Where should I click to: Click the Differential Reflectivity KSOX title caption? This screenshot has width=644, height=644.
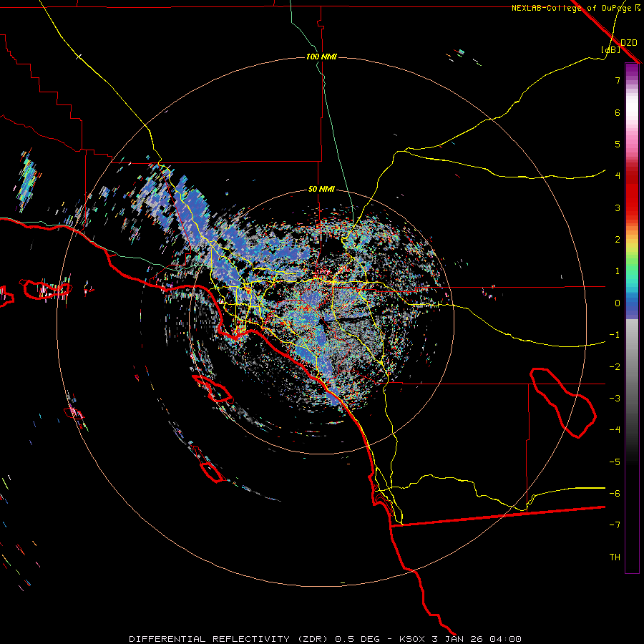pos(326,639)
